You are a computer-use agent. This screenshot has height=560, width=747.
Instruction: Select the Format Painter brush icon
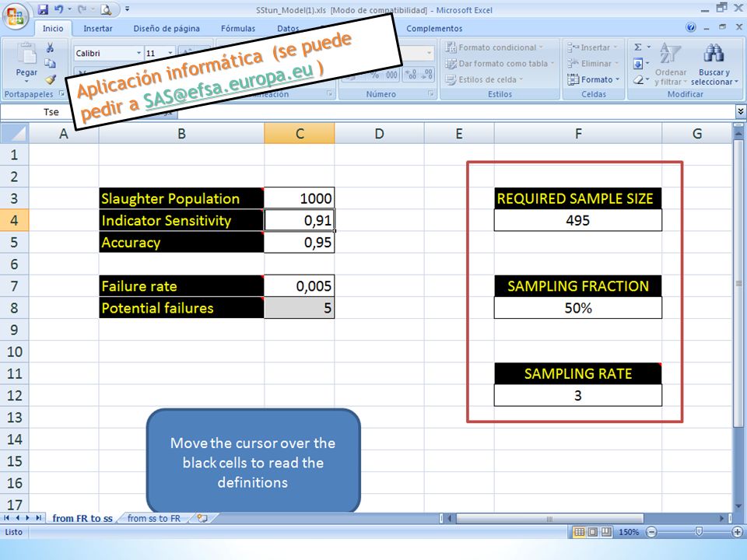tap(51, 79)
